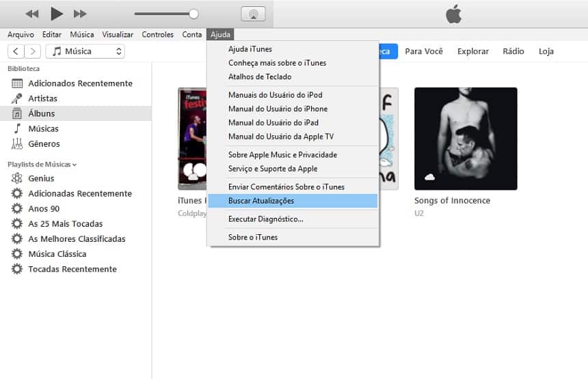Switch to the Para Você tab
The width and height of the screenshot is (588, 379).
tap(424, 51)
